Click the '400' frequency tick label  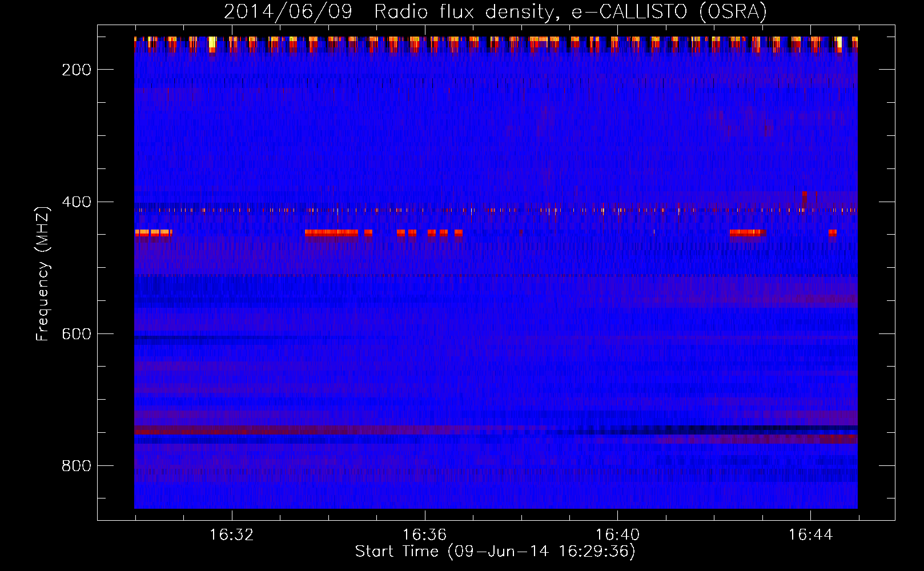pos(77,202)
